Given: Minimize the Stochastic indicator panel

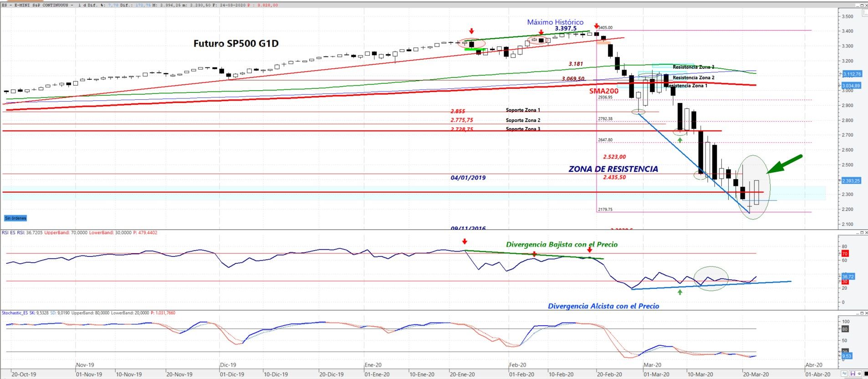Looking at the screenshot, I should coord(858,313).
